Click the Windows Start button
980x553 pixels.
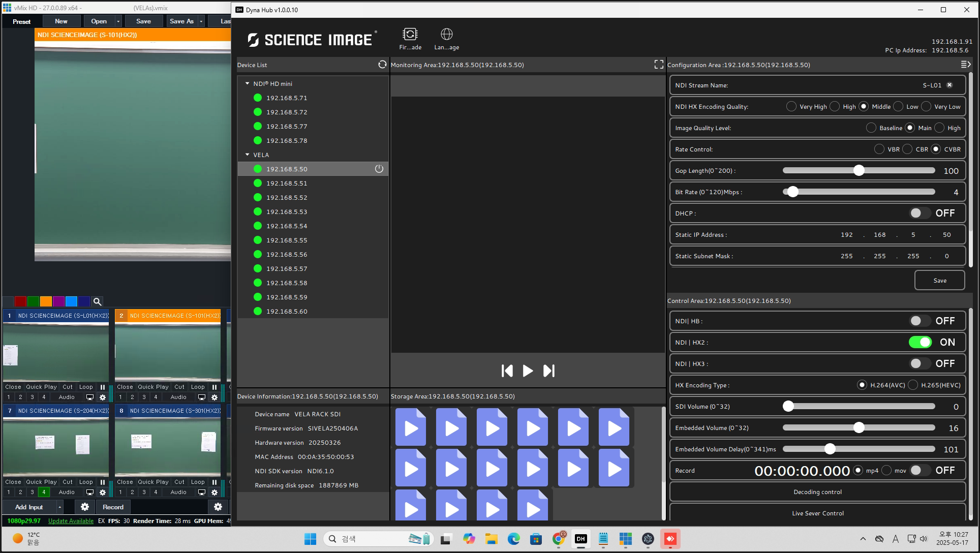click(310, 539)
